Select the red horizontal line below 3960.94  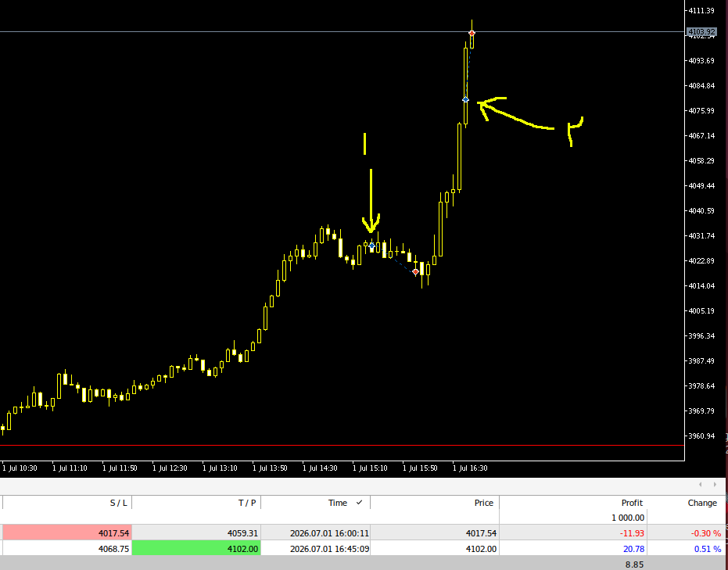[342, 445]
